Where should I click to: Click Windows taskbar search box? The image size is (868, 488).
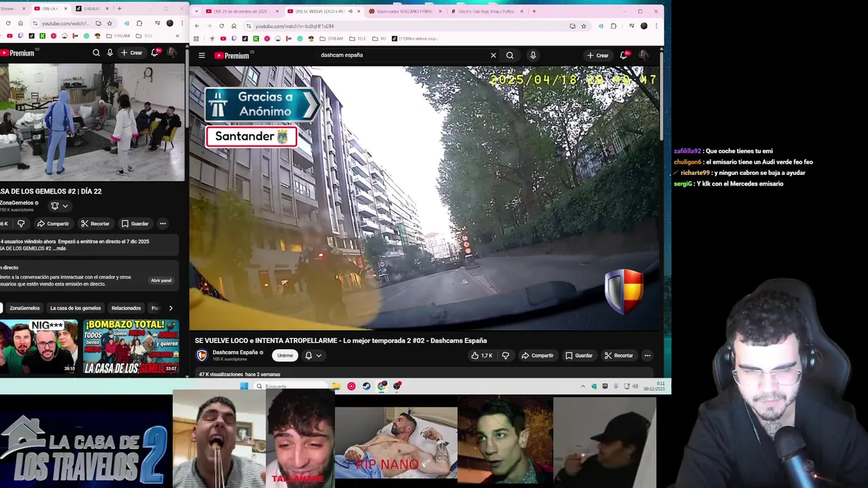[x=292, y=386]
